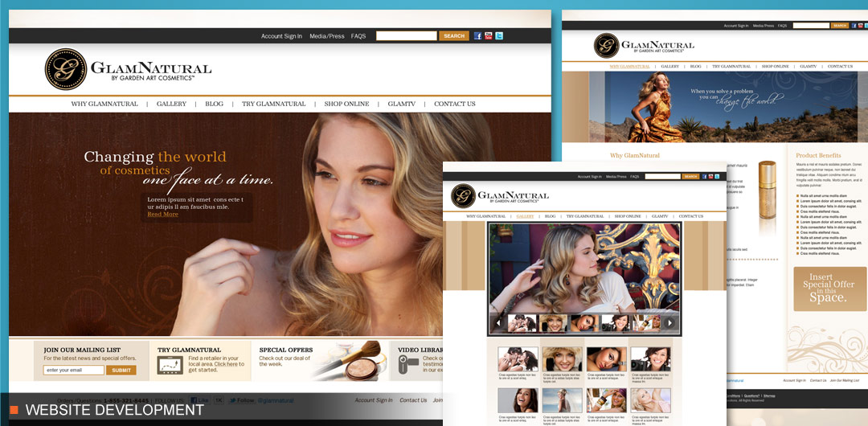
Task: Select the highlighted Why GlamNatural tab in the right mockup nav
Action: (630, 67)
